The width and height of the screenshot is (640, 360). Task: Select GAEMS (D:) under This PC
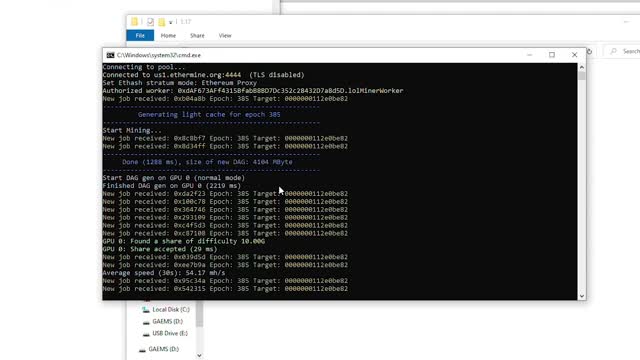pos(167,321)
